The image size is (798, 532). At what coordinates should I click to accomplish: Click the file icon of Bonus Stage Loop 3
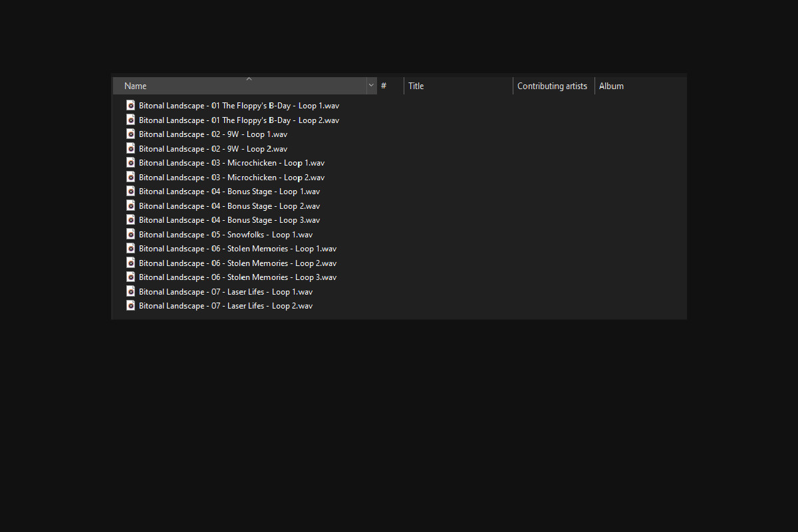coord(131,219)
